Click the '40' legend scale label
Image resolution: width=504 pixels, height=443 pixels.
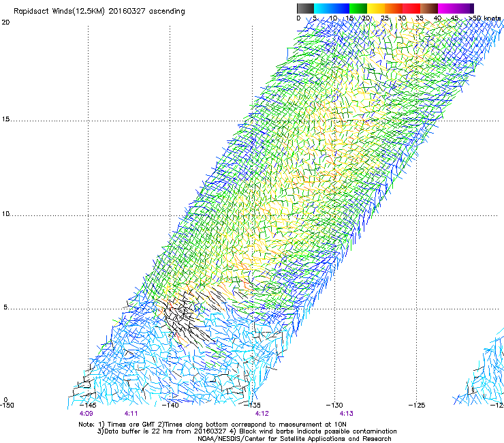437,18
